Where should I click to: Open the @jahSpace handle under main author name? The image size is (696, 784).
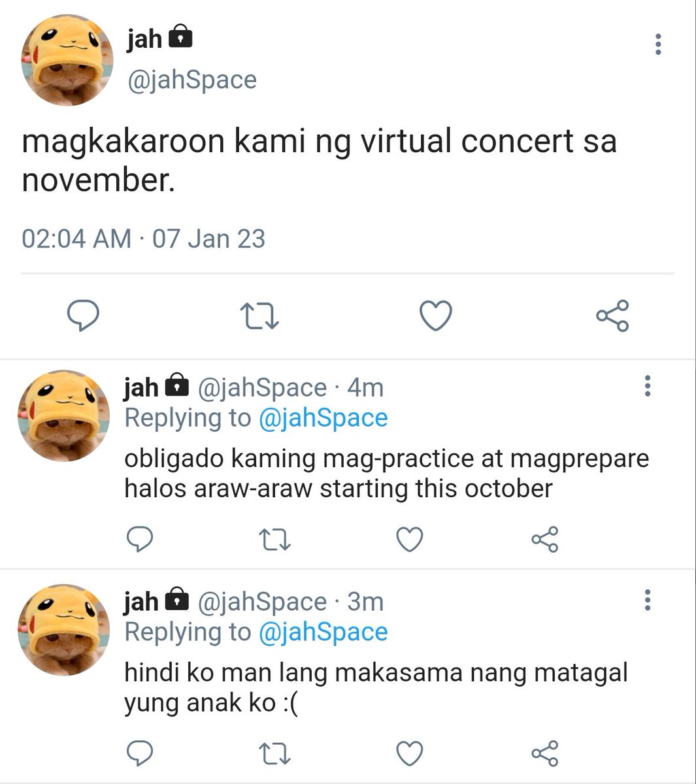tap(192, 80)
